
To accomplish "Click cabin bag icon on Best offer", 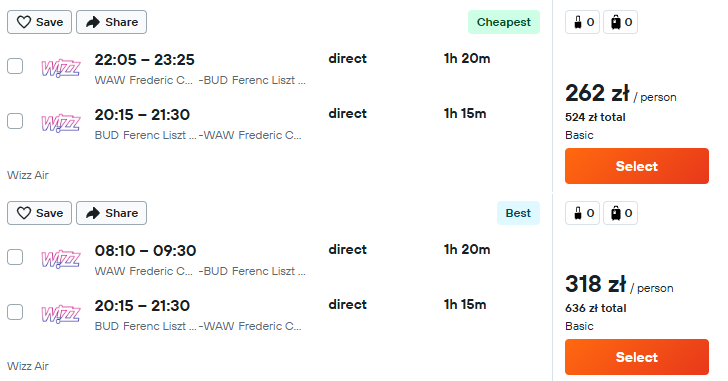I will (x=583, y=213).
